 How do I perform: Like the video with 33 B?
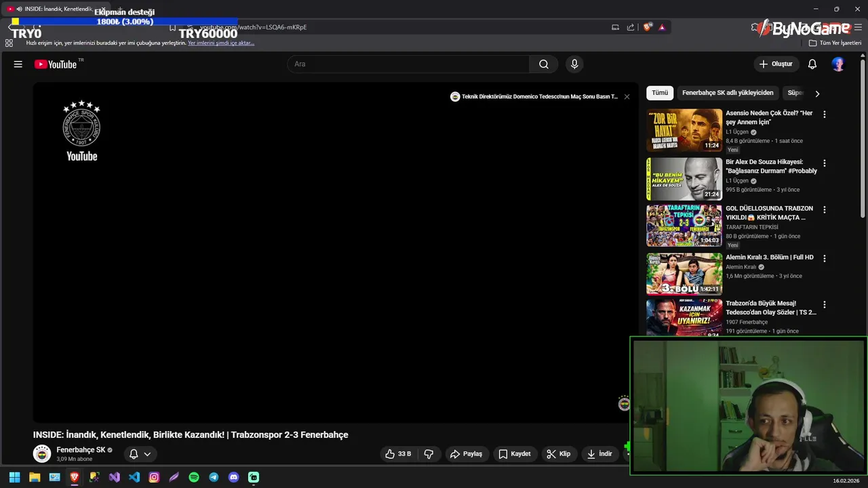point(398,454)
